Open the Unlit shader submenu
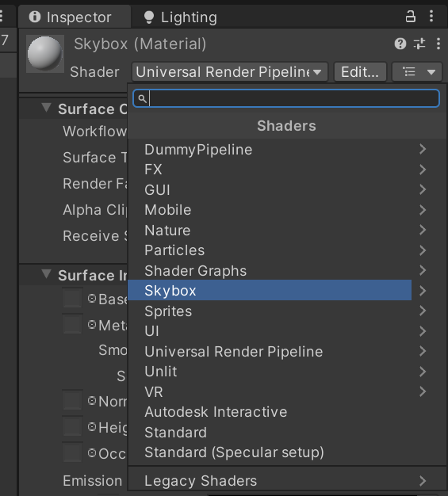The width and height of the screenshot is (448, 496). [x=288, y=372]
